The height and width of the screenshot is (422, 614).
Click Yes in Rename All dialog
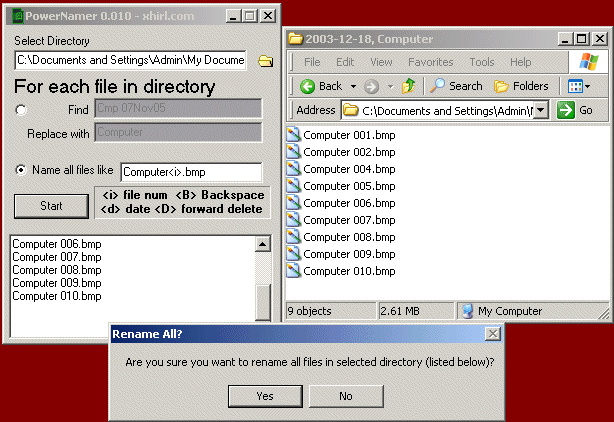pyautogui.click(x=265, y=396)
